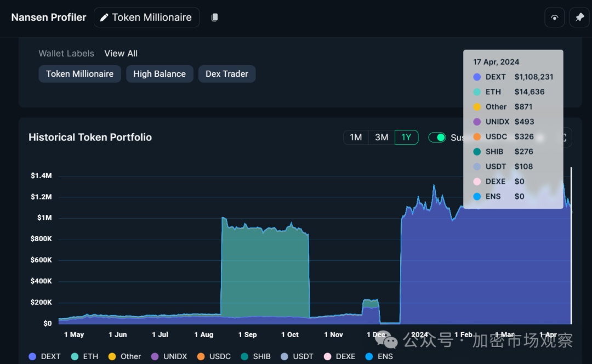Toggle UNIDX series in chart legend
The image size is (592, 364).
pyautogui.click(x=169, y=356)
